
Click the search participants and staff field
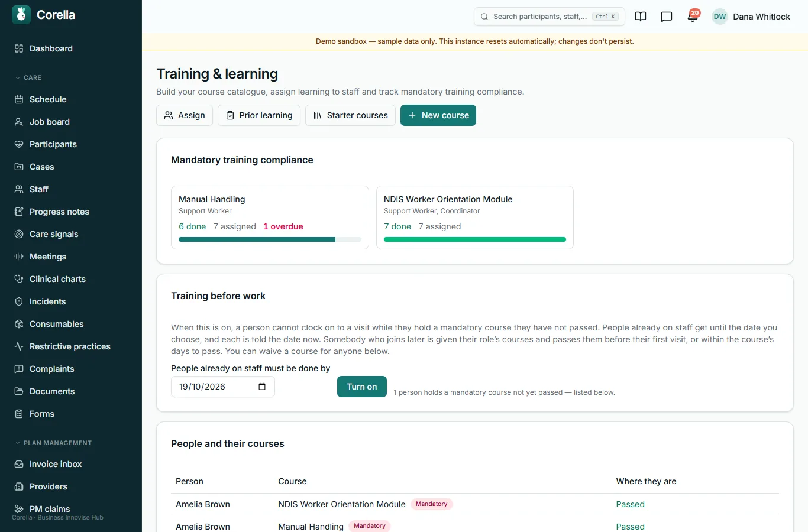[x=550, y=17]
